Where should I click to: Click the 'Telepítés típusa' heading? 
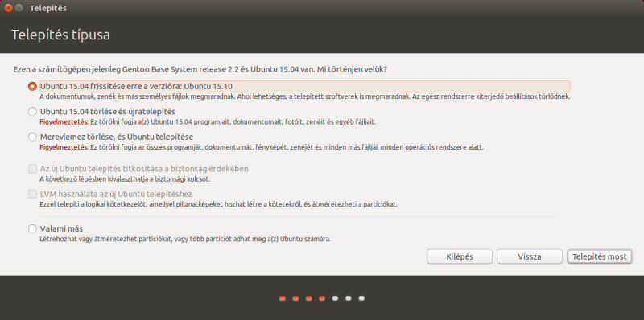click(60, 35)
